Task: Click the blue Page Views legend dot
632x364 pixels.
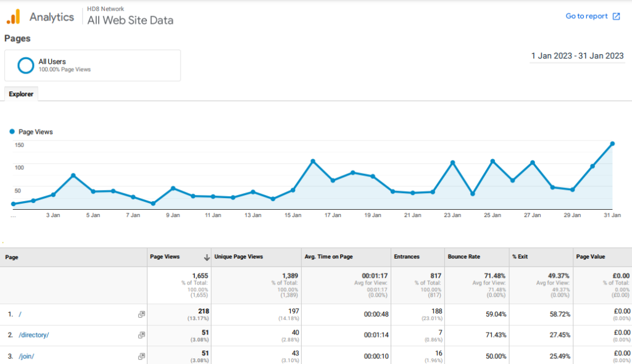Action: [12, 131]
